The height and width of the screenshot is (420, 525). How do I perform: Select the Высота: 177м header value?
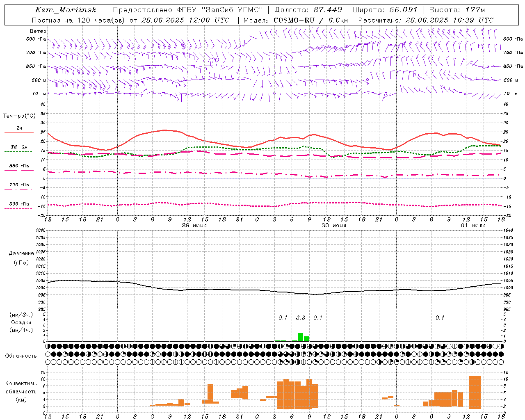[457, 10]
